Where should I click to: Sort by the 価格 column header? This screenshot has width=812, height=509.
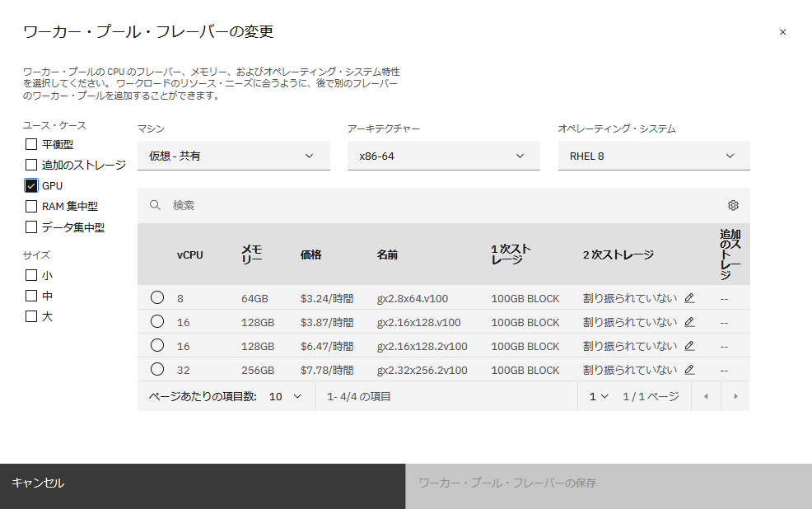pyautogui.click(x=310, y=254)
